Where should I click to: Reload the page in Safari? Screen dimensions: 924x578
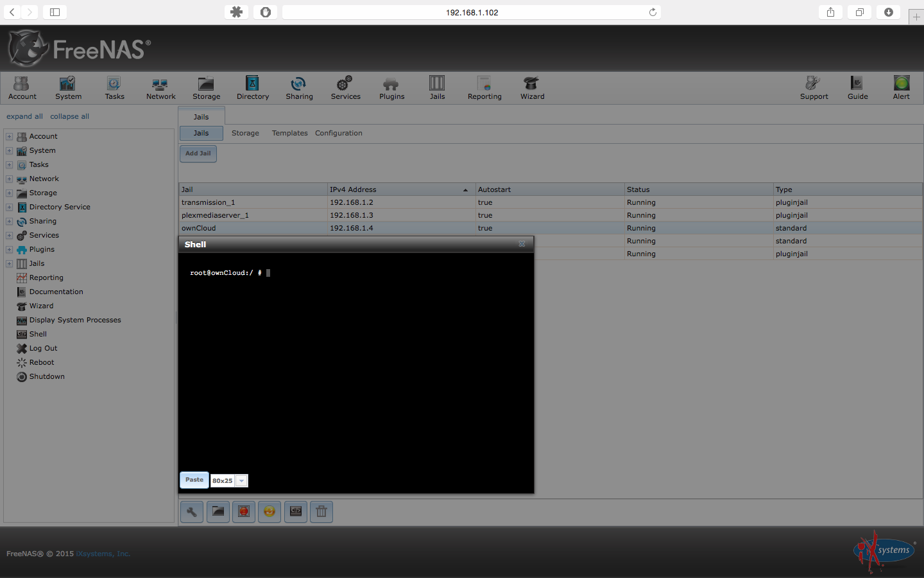pos(653,12)
